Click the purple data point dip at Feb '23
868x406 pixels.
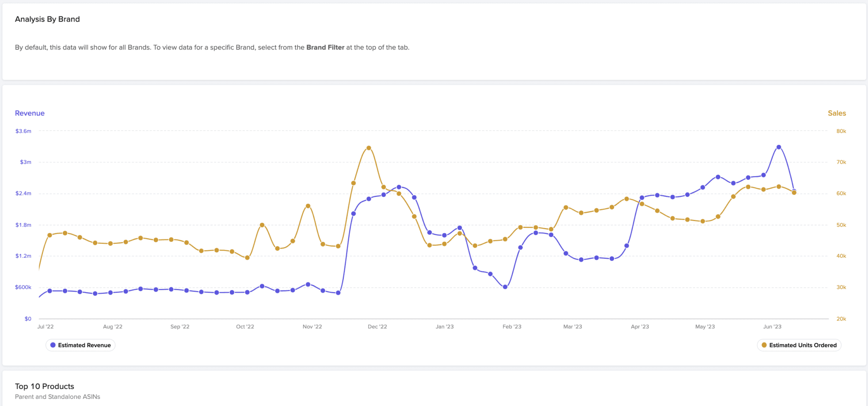click(505, 287)
